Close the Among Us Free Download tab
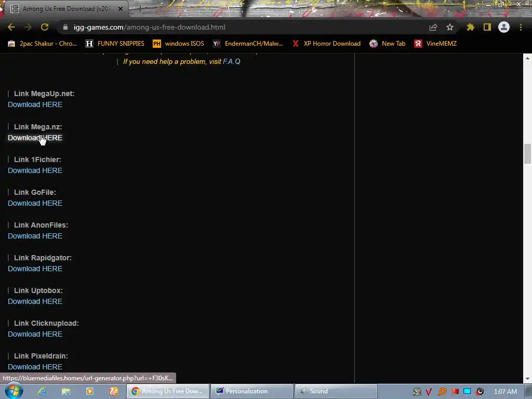This screenshot has width=532, height=399. [121, 9]
